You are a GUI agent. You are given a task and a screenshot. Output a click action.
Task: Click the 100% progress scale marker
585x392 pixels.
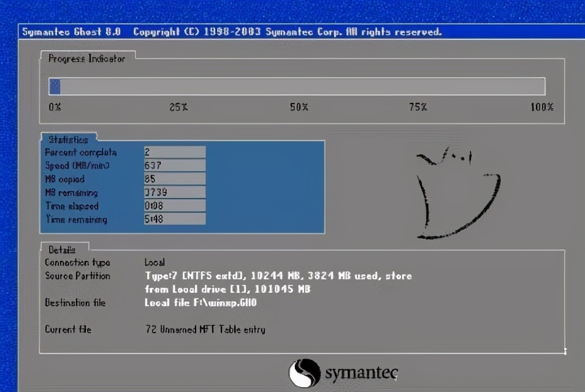[541, 107]
